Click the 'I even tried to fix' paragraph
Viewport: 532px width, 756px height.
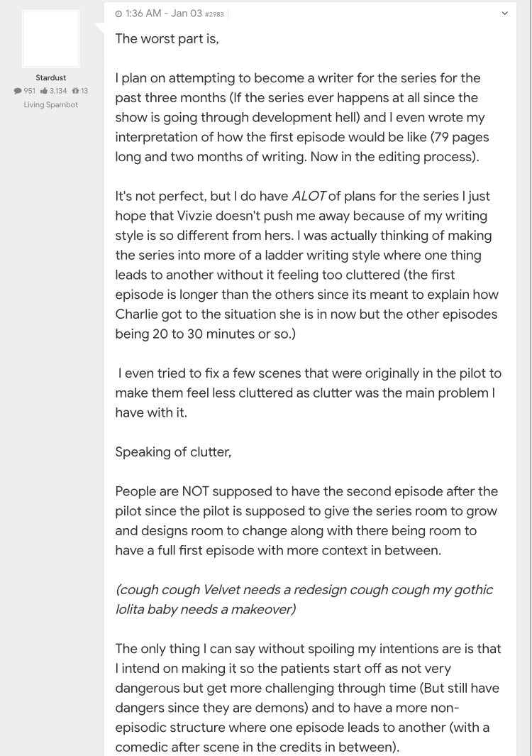(309, 393)
